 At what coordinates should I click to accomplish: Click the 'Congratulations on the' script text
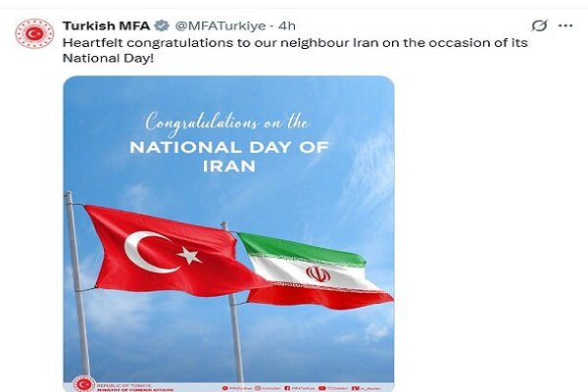click(228, 122)
